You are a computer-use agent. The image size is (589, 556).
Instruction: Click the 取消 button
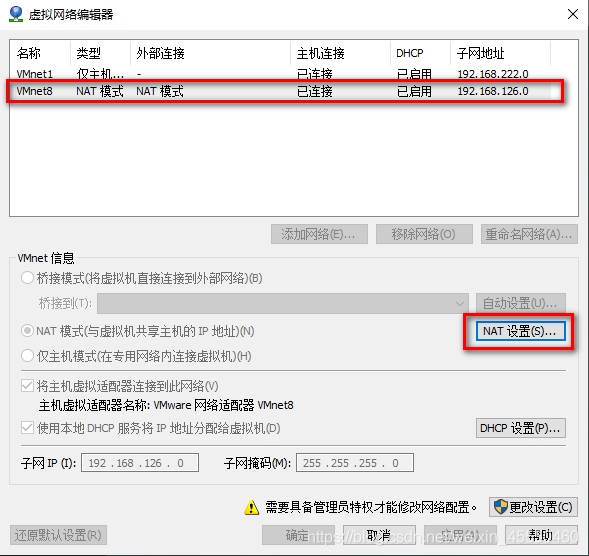379,535
